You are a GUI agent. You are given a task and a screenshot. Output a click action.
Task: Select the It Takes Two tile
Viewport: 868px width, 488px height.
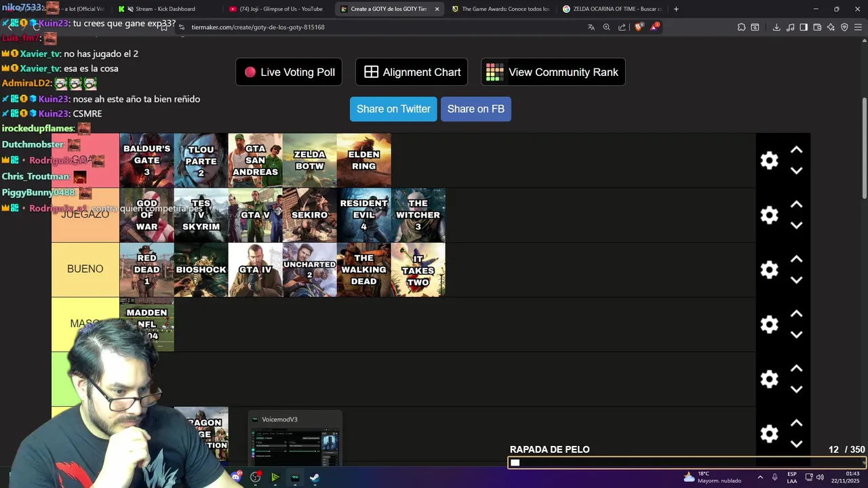418,270
